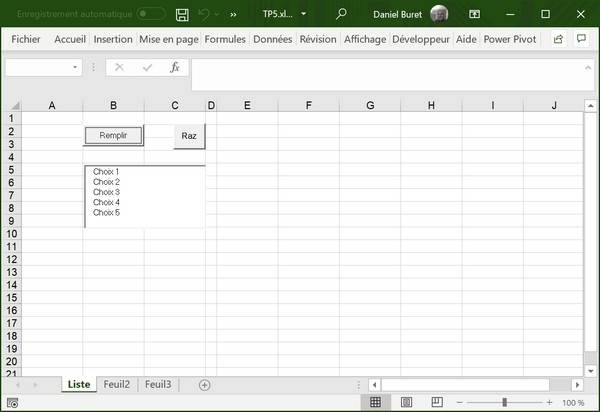Screen dimensions: 600x412
Task: Open the search magnifier icon
Action: point(341,15)
